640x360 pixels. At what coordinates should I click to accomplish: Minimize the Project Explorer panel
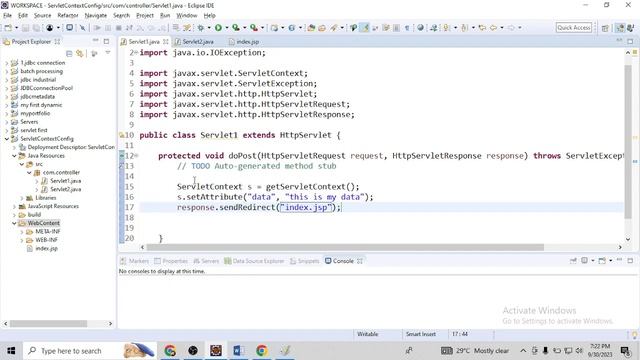point(96,41)
